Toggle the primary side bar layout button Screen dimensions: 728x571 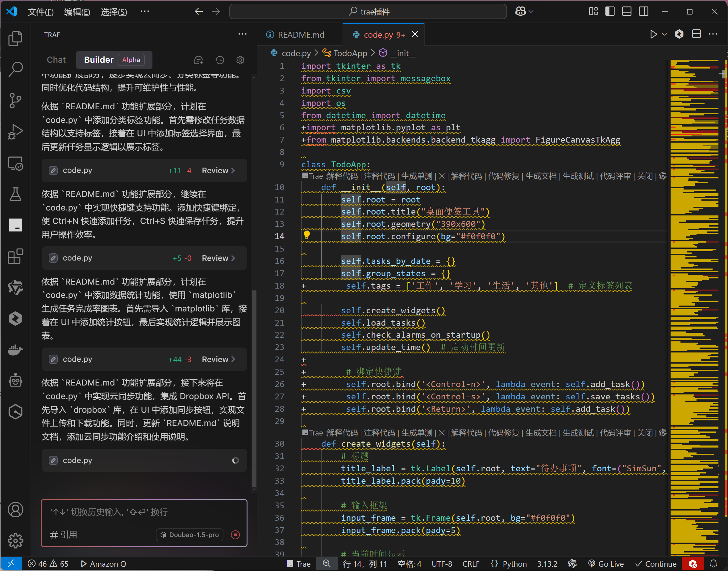tap(610, 11)
